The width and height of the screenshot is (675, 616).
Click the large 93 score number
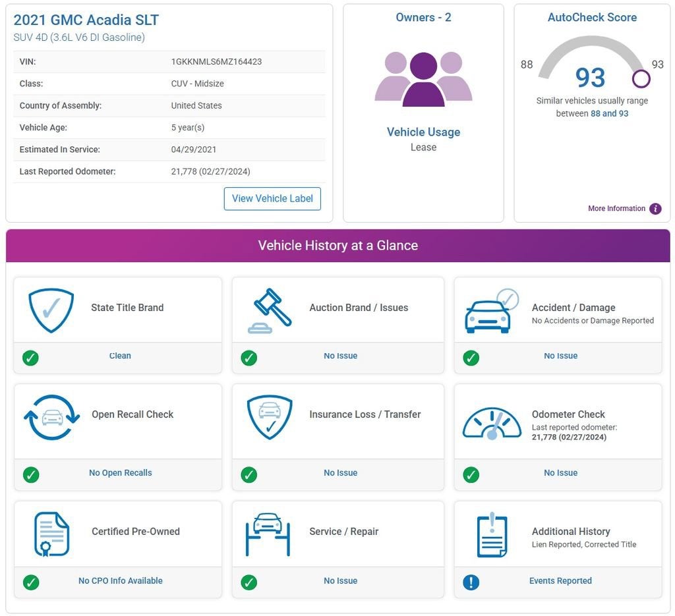(590, 78)
